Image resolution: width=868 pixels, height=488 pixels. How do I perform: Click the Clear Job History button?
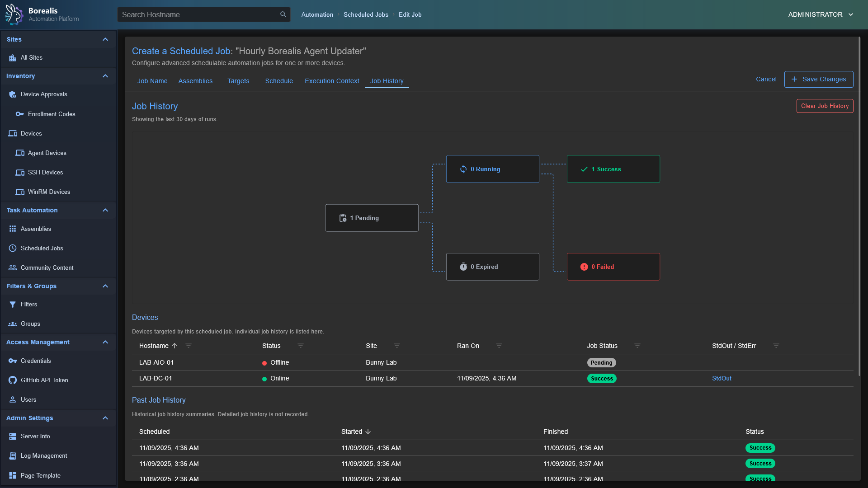[x=825, y=106]
